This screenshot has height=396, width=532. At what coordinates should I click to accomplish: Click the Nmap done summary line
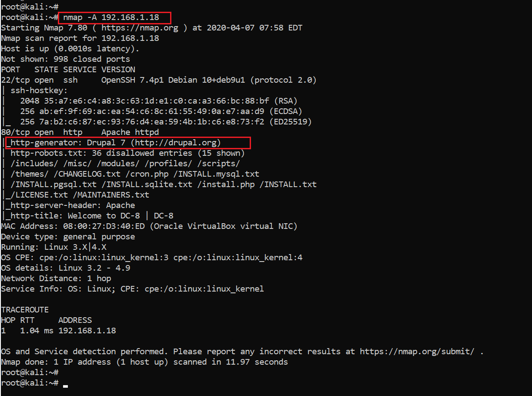(144, 362)
